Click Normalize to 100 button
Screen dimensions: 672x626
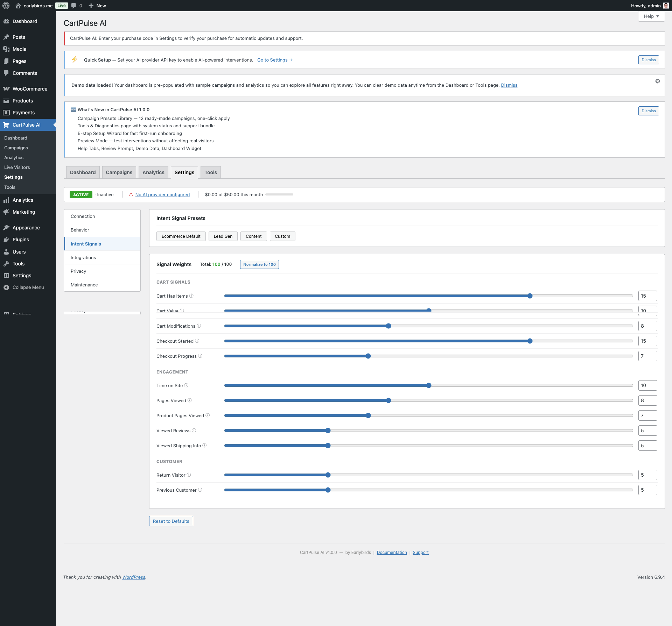[259, 264]
